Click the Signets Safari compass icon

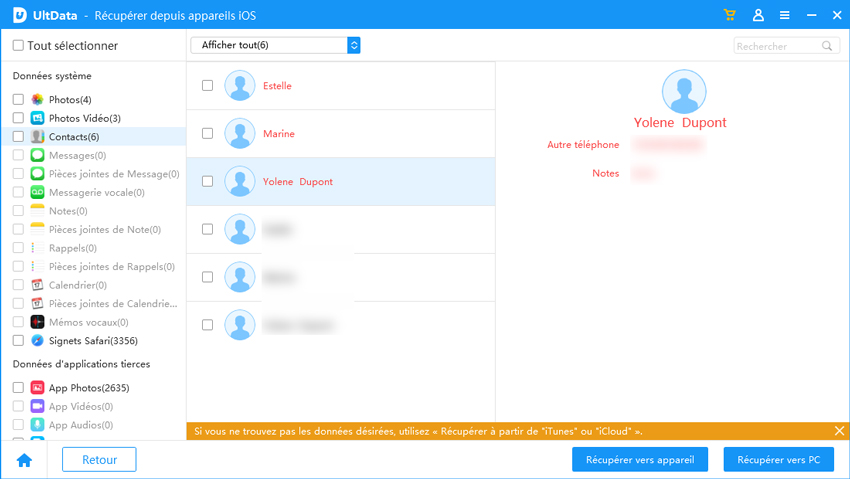pyautogui.click(x=37, y=341)
